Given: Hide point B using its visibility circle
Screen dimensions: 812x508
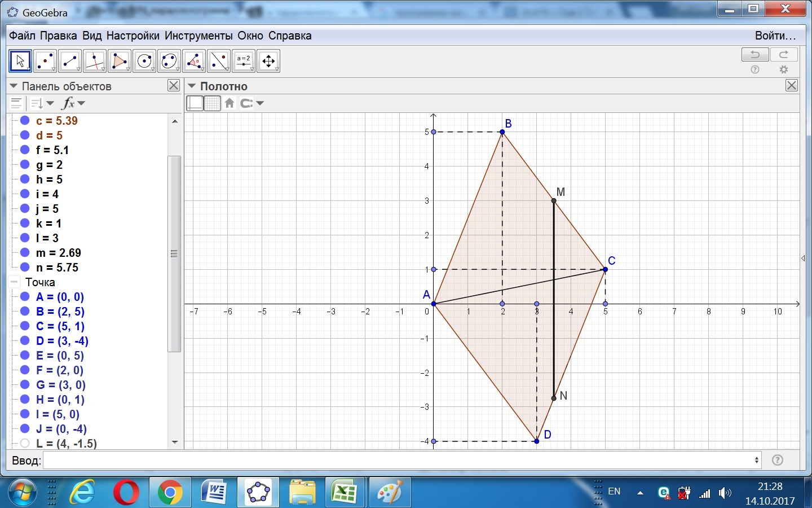Looking at the screenshot, I should click(x=25, y=312).
